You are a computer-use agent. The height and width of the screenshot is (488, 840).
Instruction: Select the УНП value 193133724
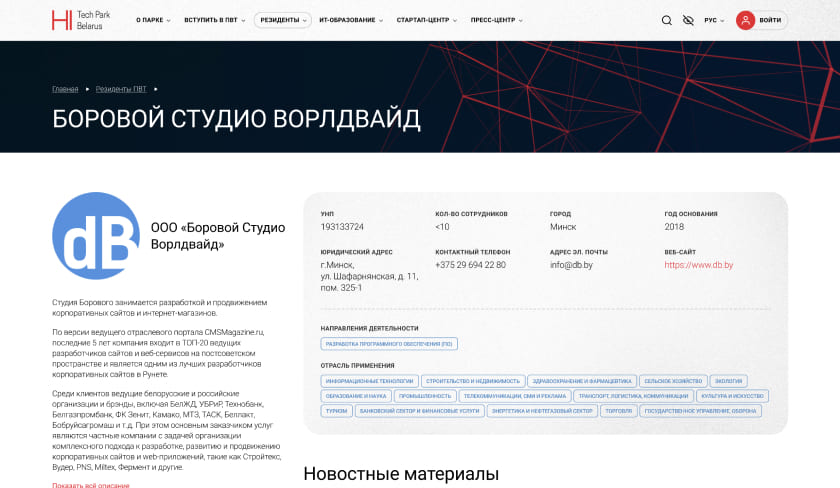point(342,227)
